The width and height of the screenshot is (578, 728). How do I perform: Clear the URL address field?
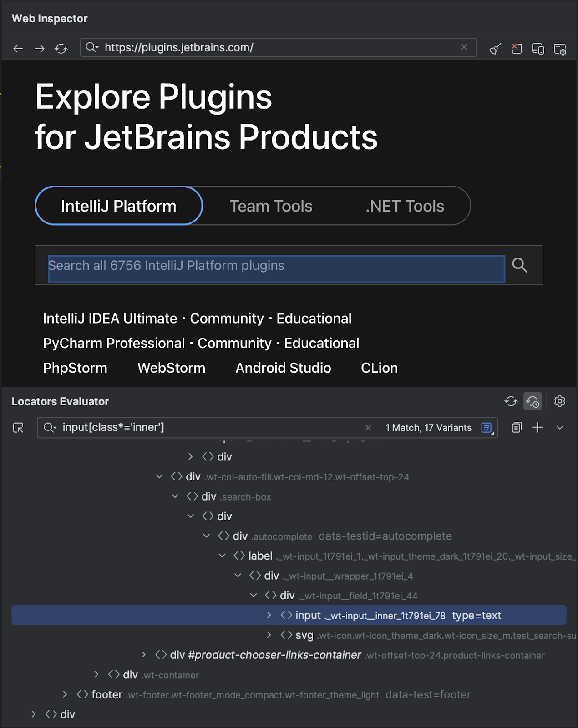point(464,47)
